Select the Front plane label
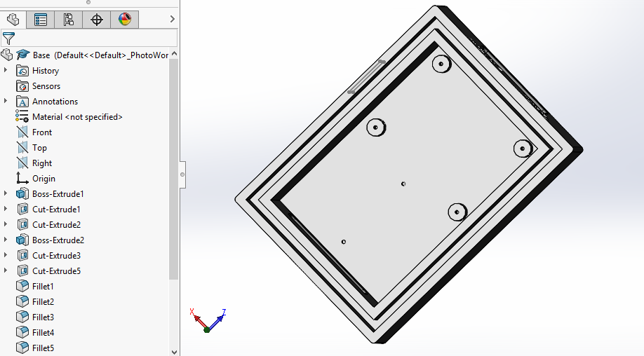Image resolution: width=644 pixels, height=356 pixels. [x=42, y=132]
